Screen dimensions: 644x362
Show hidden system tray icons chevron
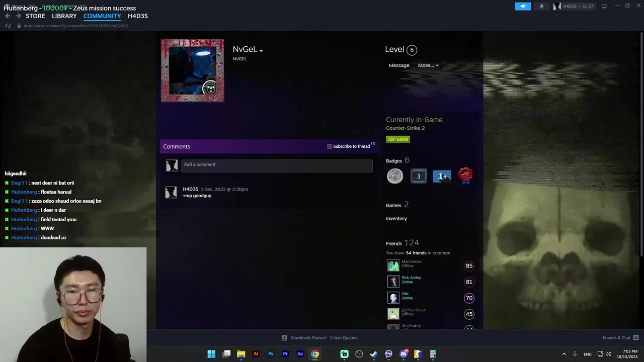click(564, 354)
